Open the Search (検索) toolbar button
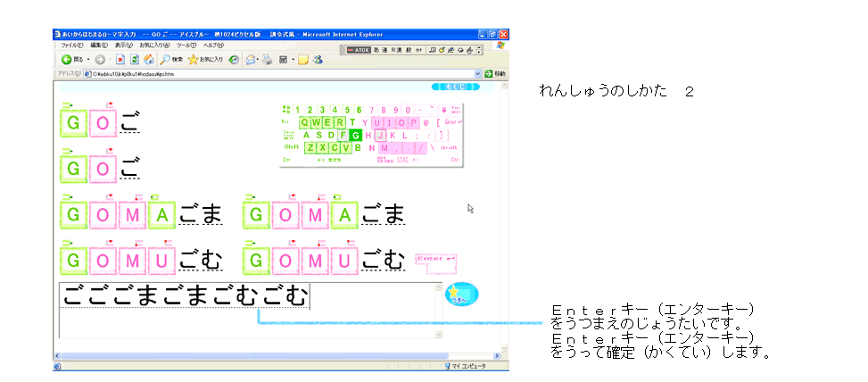The image size is (868, 382). coord(171,59)
